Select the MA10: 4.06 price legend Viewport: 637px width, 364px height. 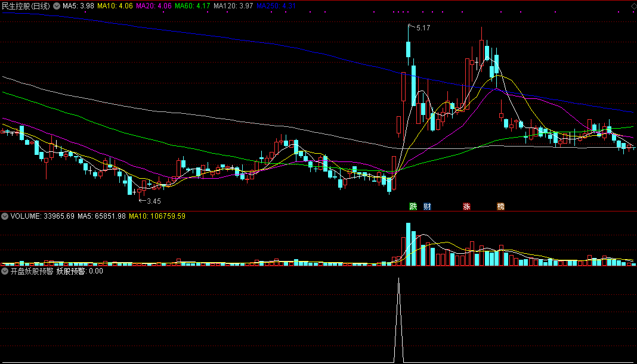(x=115, y=6)
